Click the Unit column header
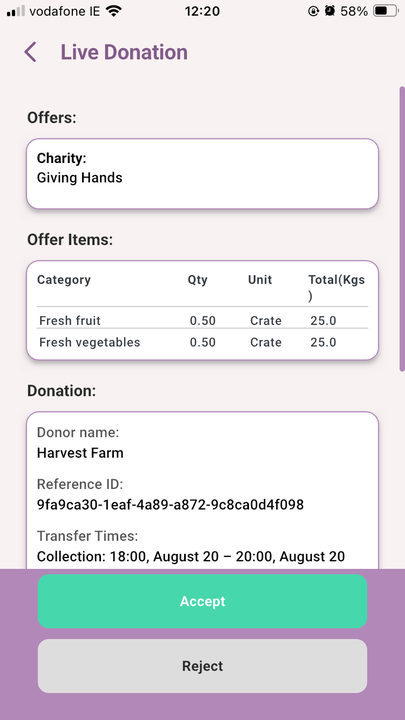Screen dimensions: 405x720 260,280
